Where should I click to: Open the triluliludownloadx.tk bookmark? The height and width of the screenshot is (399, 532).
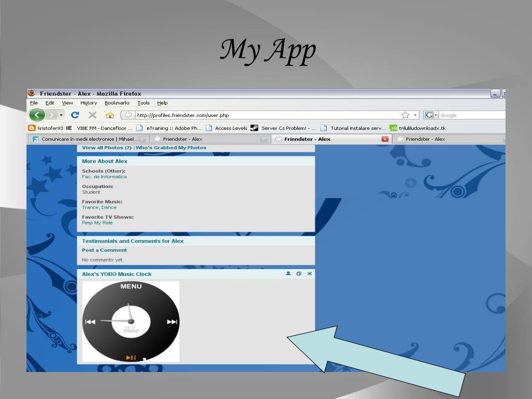point(417,128)
